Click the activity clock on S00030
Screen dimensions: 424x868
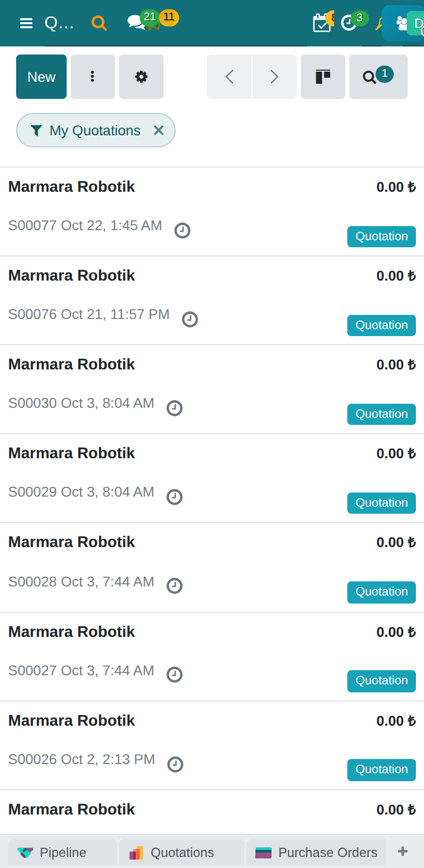point(175,408)
